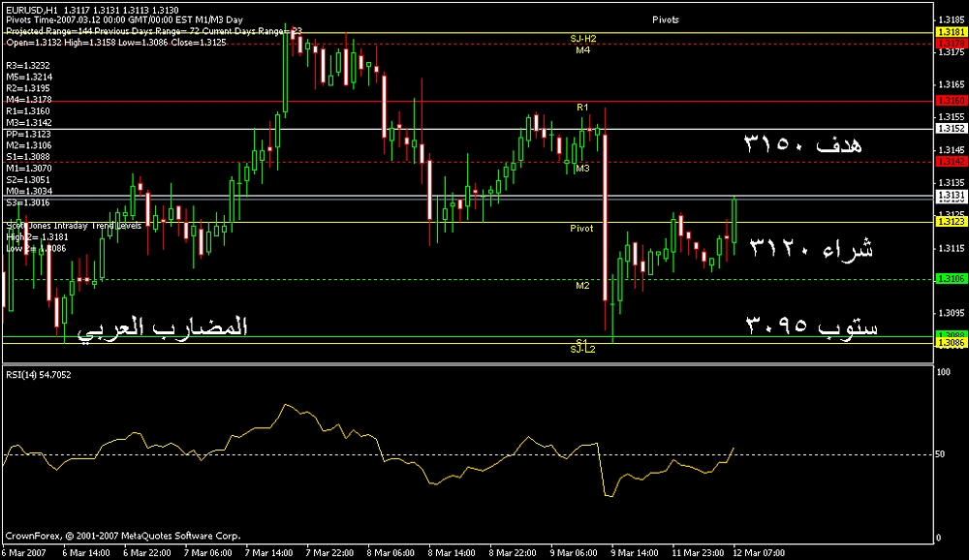The width and height of the screenshot is (969, 560).
Task: Select the green 1.3106 price tag
Action: (x=952, y=279)
